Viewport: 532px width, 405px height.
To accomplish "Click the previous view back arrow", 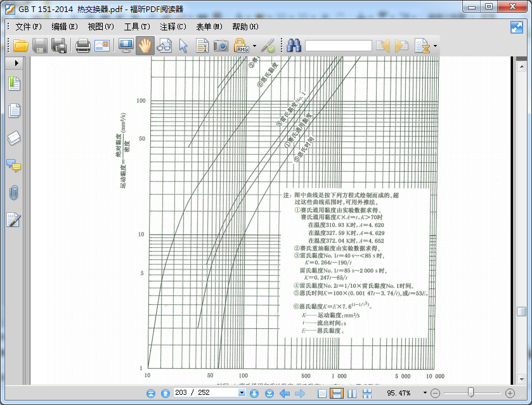I will [x=285, y=393].
